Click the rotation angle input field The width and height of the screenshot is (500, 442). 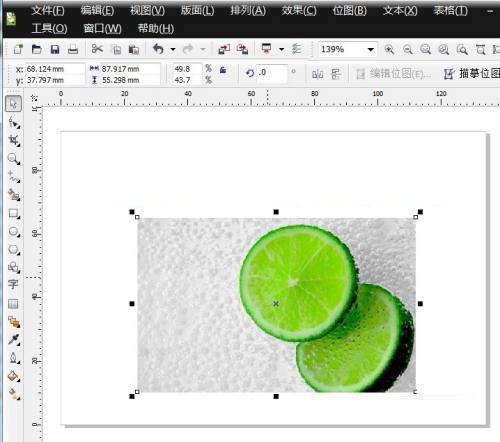pyautogui.click(x=272, y=73)
